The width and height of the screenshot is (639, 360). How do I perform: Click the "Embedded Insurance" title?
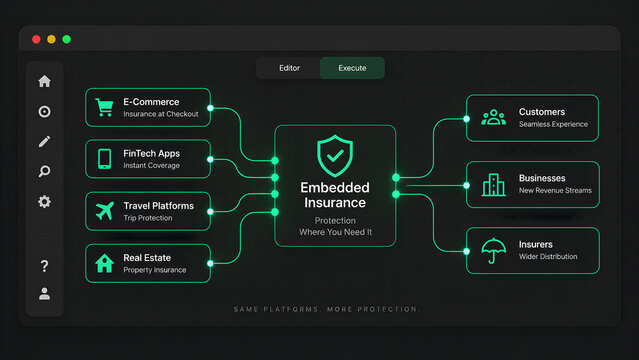pos(335,195)
